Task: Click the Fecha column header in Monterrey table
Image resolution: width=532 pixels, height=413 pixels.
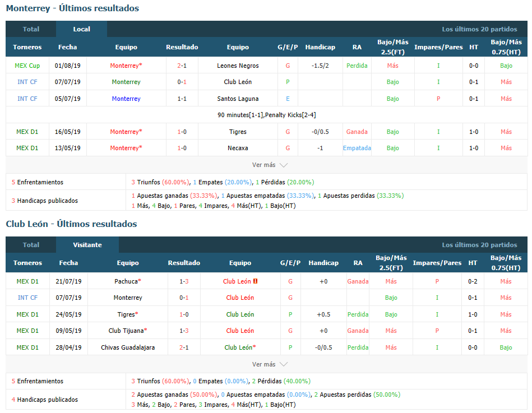Action: coord(67,47)
